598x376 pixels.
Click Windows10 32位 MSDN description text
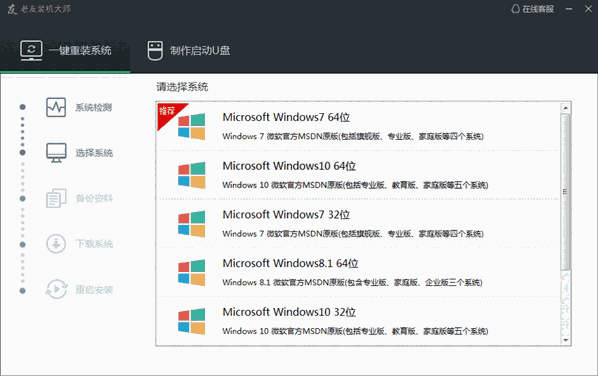coord(355,331)
